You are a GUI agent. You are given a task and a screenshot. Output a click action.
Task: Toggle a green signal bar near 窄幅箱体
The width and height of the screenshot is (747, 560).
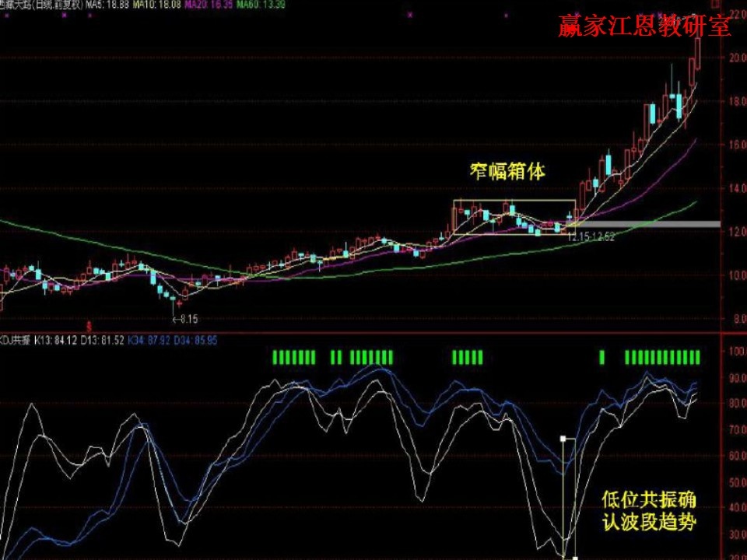click(467, 358)
